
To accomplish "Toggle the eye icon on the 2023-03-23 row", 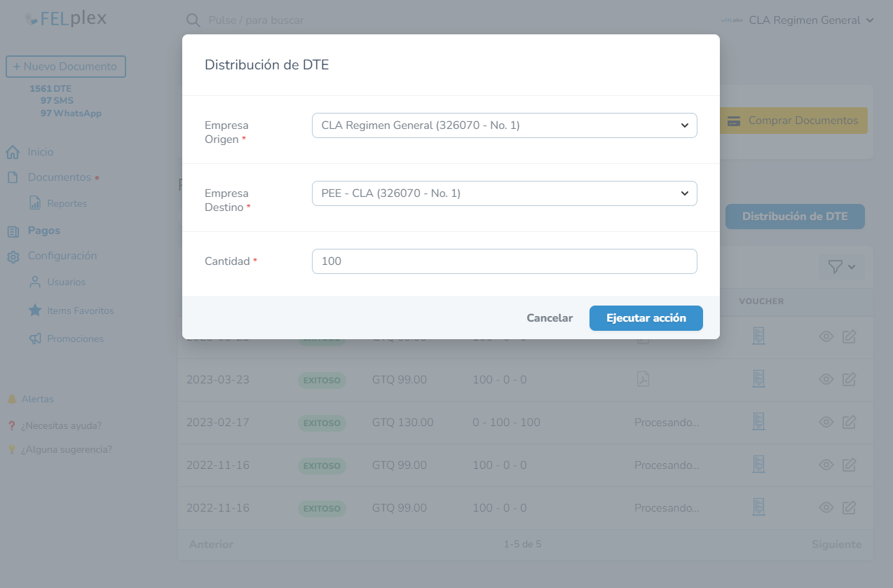I will [x=826, y=378].
